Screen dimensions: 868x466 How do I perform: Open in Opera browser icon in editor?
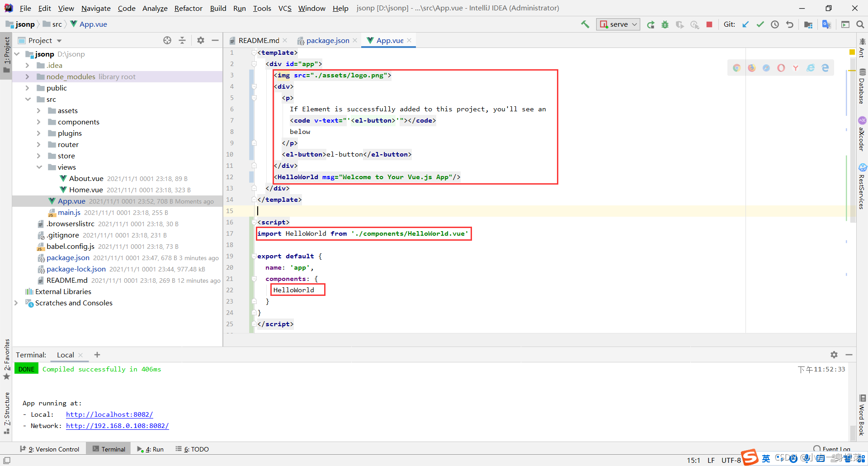tap(781, 68)
